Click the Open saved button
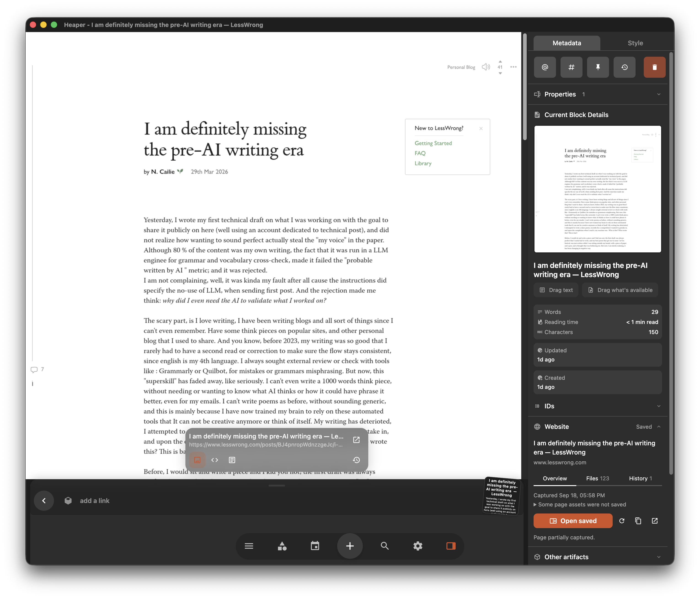 pyautogui.click(x=573, y=521)
